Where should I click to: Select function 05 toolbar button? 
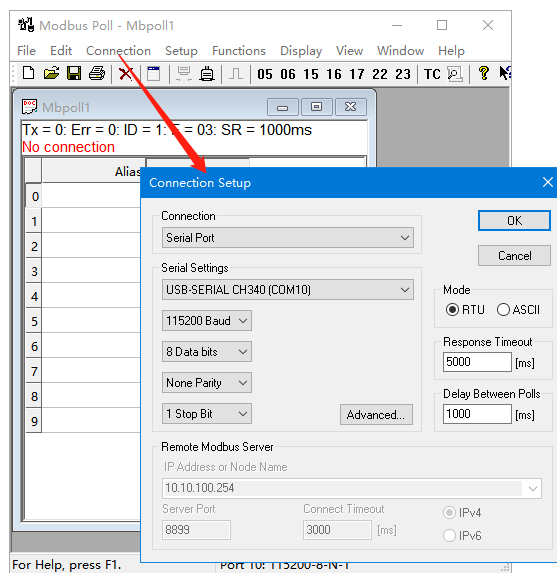[265, 74]
